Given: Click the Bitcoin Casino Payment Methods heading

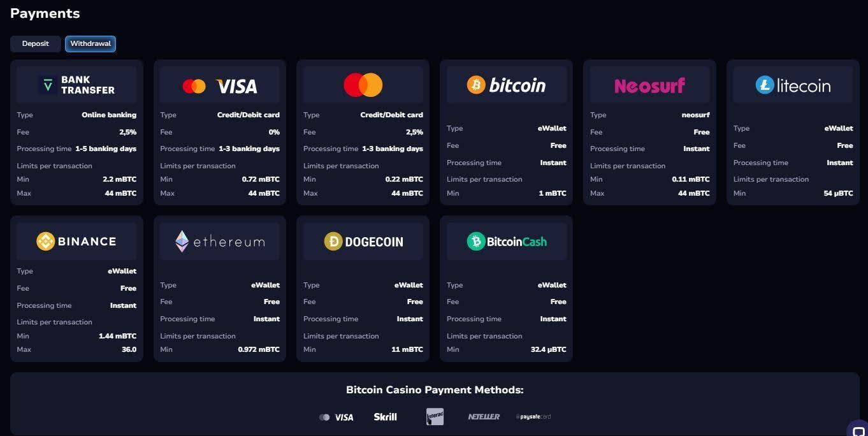Looking at the screenshot, I should click(x=435, y=389).
